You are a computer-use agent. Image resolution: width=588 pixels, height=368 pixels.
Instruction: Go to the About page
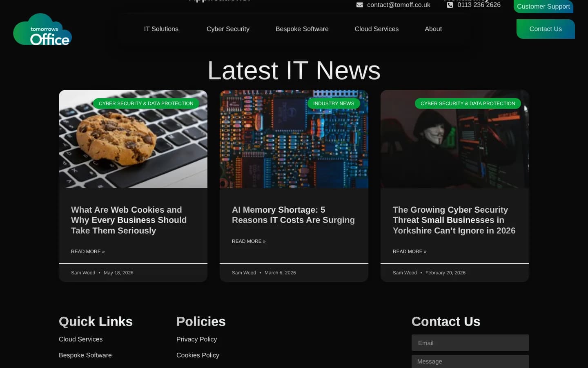pyautogui.click(x=433, y=29)
